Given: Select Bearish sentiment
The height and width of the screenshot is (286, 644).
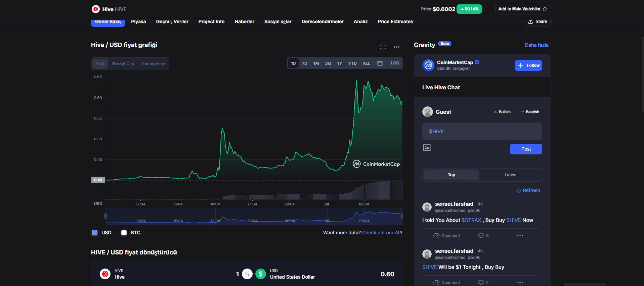Looking at the screenshot, I should 530,112.
